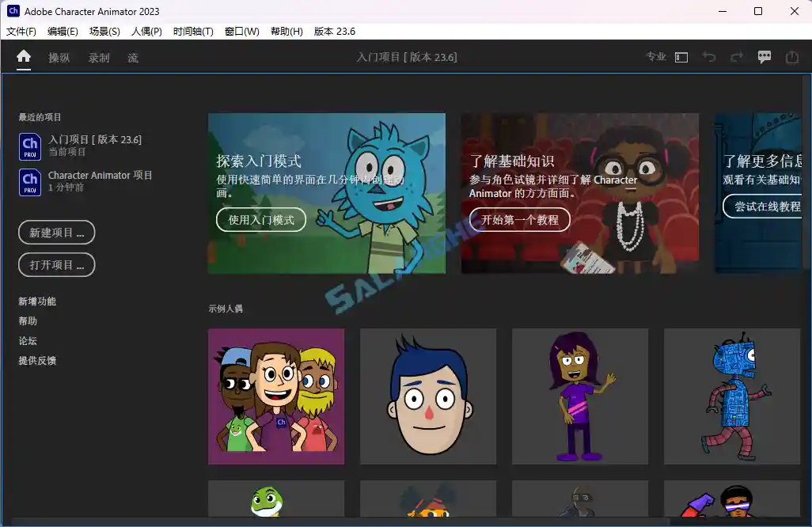Maximize the Character Animator window

(758, 11)
